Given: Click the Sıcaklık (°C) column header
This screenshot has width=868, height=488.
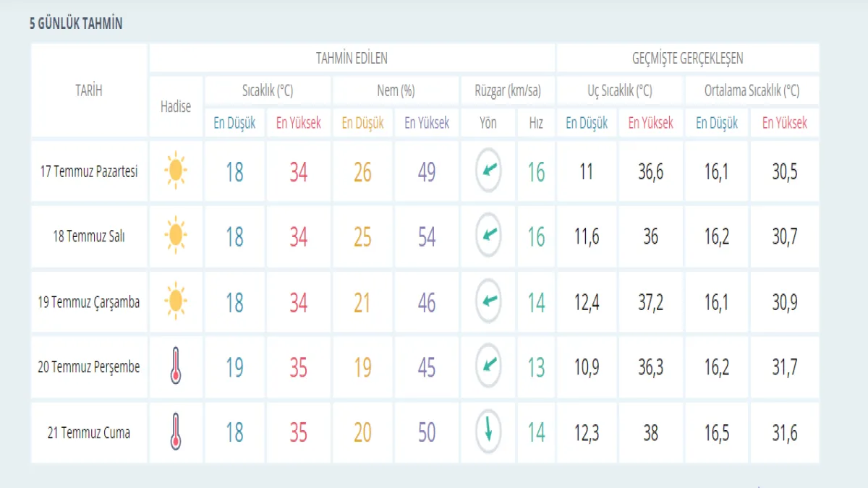Looking at the screenshot, I should [267, 91].
